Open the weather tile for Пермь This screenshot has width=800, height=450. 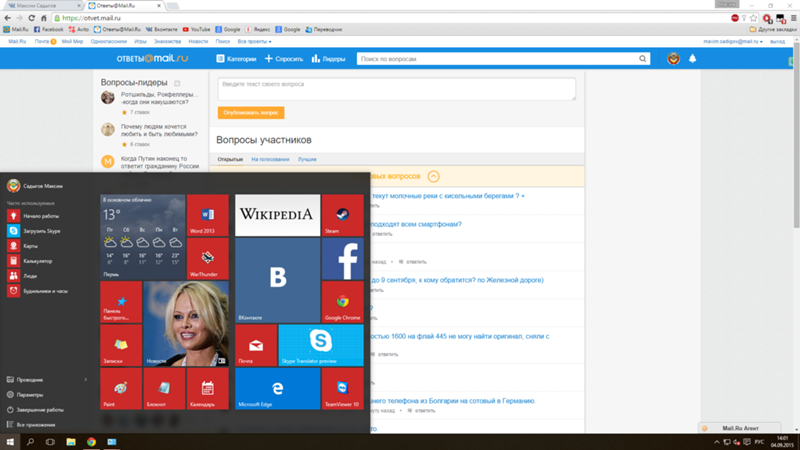click(x=143, y=237)
